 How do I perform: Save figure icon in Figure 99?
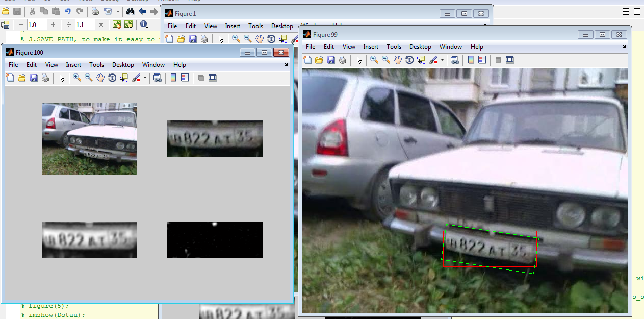(x=331, y=60)
